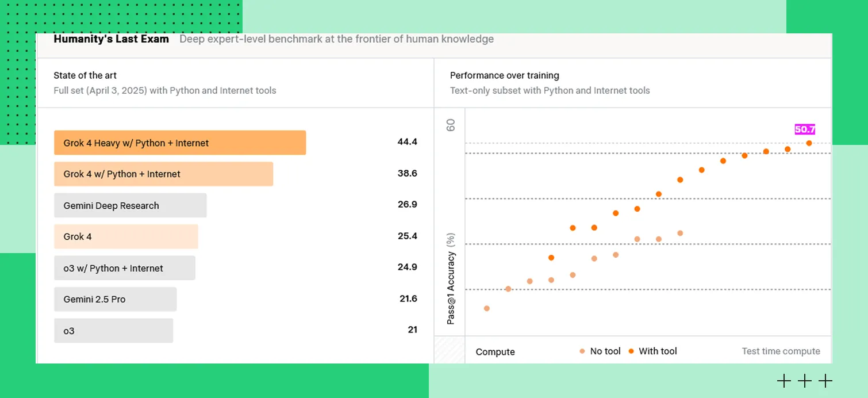The image size is (868, 398).
Task: Click the lowest No tool data point
Action: [x=486, y=308]
